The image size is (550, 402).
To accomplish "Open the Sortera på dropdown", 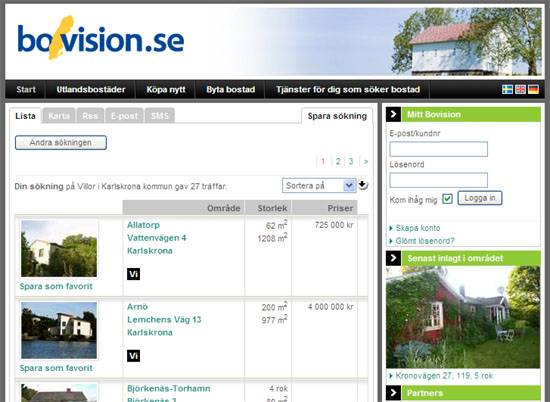I will coord(319,186).
